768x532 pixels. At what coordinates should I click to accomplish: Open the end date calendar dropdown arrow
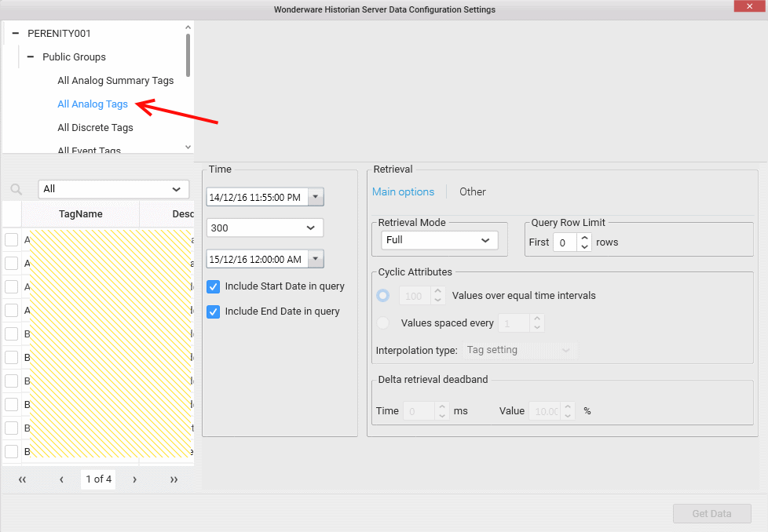(x=316, y=259)
